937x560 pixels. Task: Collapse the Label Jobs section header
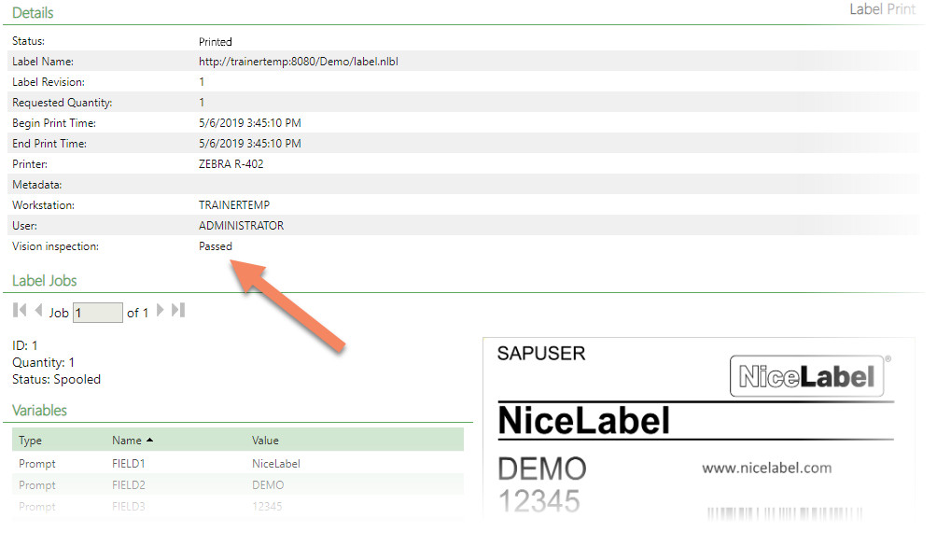coord(45,281)
